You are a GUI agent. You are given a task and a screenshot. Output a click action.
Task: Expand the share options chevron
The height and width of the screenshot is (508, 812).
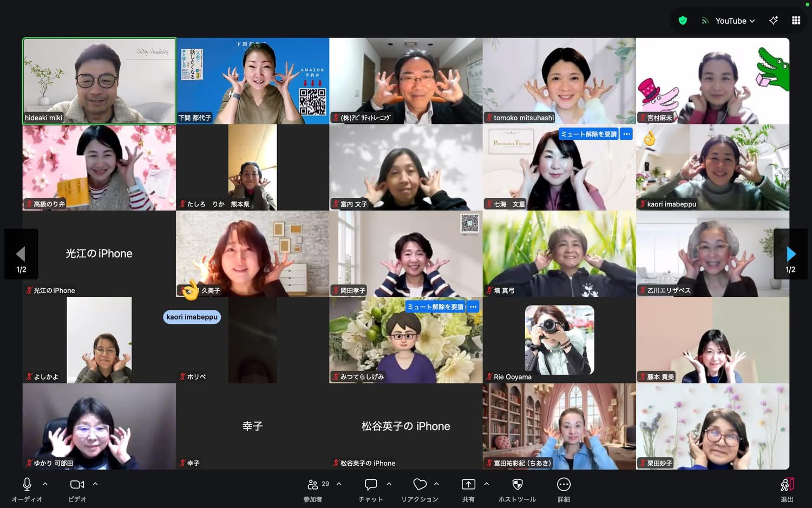click(x=486, y=484)
